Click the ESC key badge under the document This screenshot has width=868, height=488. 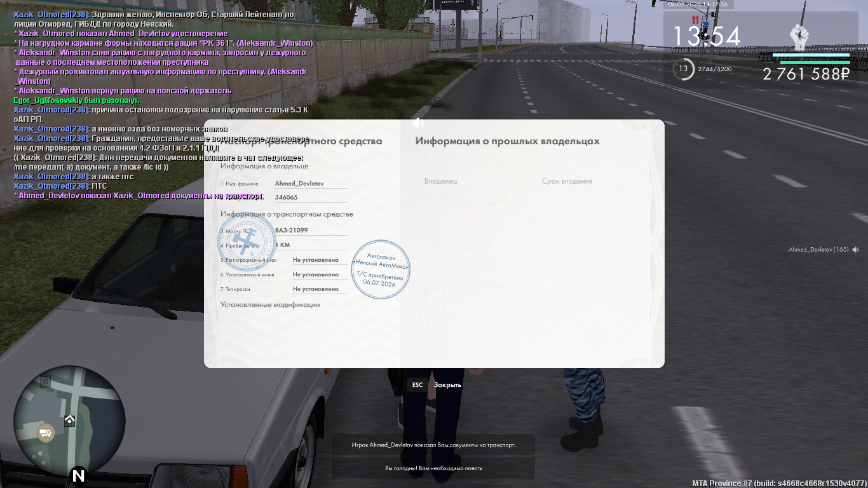coord(417,385)
